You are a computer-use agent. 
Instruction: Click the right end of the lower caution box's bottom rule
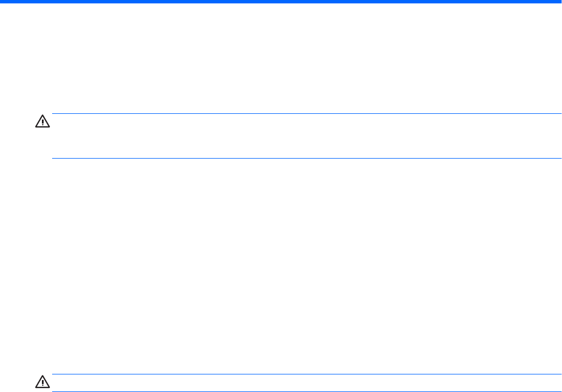point(551,391)
